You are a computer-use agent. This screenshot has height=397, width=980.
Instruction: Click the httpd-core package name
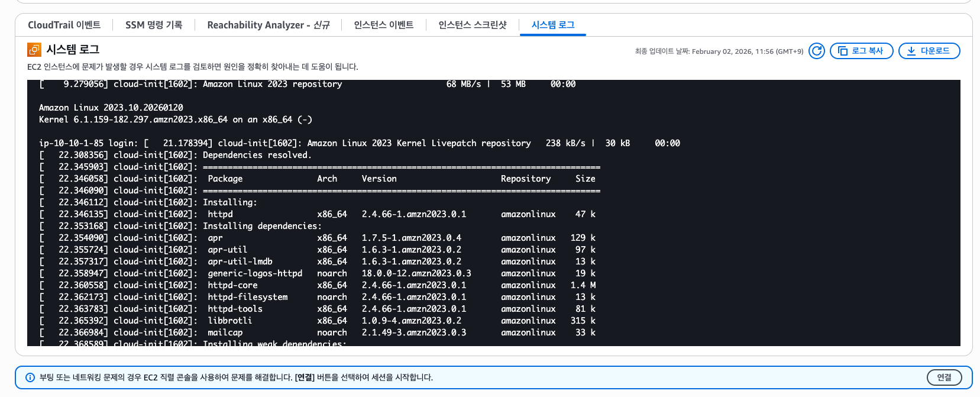232,285
